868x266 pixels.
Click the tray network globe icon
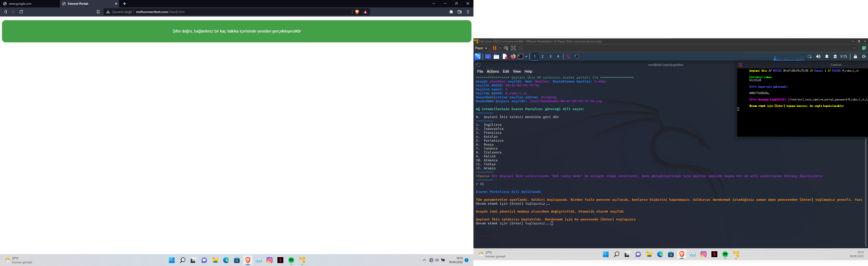(431, 260)
